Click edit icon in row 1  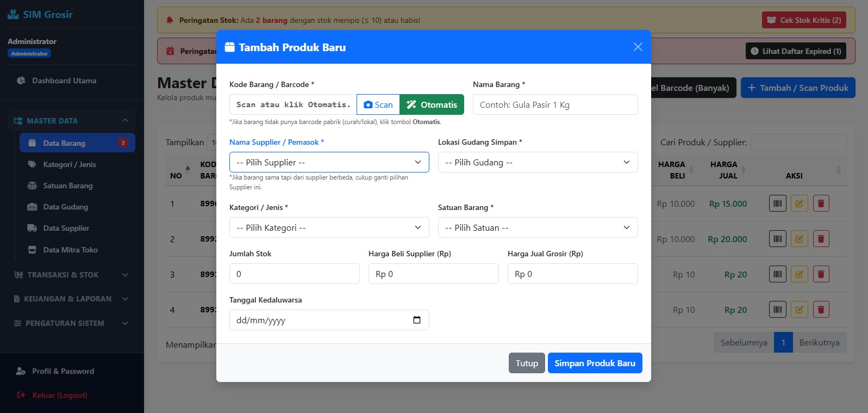pyautogui.click(x=800, y=204)
